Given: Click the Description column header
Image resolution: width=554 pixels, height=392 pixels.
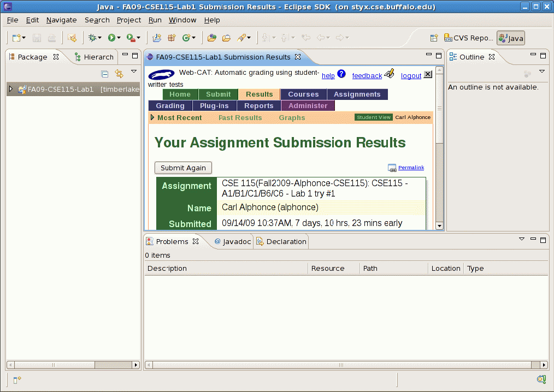Looking at the screenshot, I should tap(167, 269).
